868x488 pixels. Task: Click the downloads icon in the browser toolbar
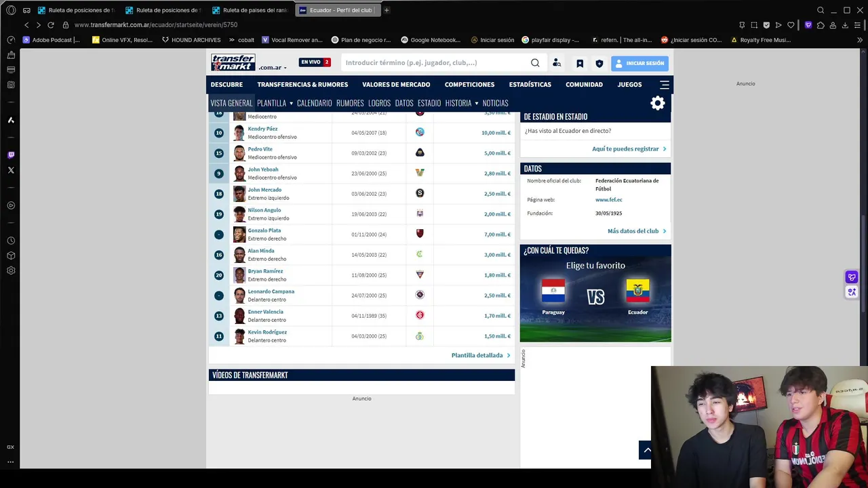pyautogui.click(x=845, y=25)
